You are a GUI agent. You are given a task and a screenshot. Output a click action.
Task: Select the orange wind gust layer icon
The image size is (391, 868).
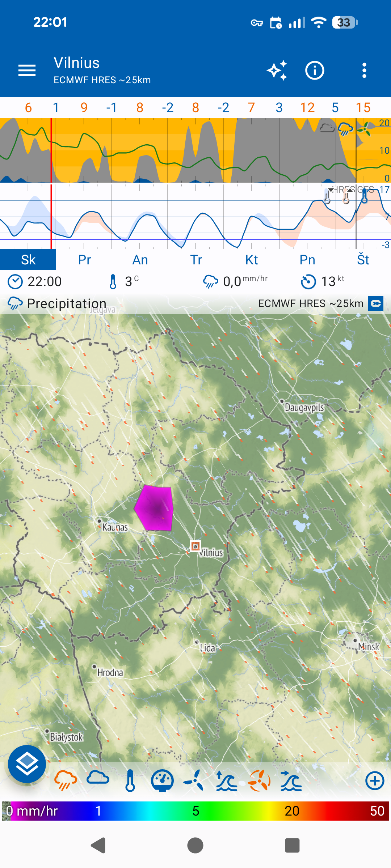[x=259, y=780]
